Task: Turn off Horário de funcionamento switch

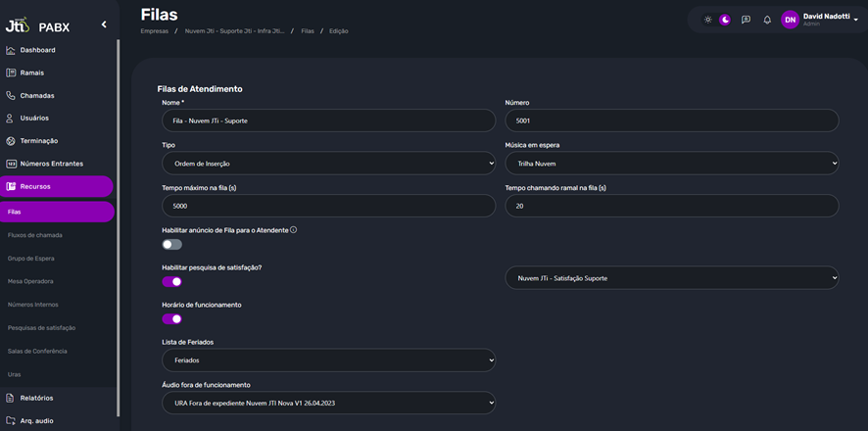Action: click(172, 319)
